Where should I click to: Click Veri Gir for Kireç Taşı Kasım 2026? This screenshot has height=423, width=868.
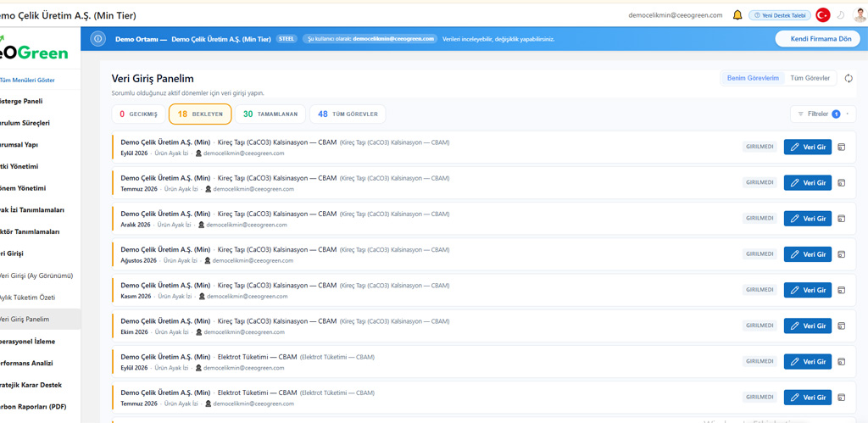pos(808,290)
